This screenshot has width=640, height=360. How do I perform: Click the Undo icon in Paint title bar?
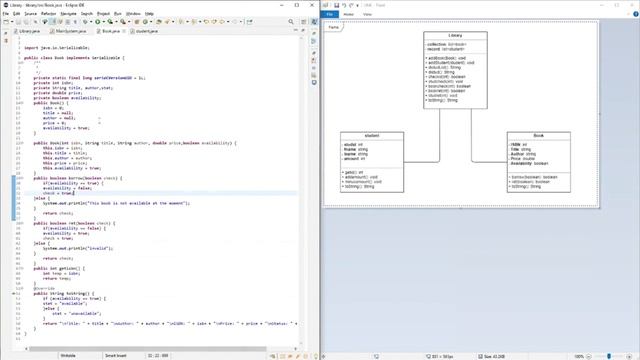344,5
